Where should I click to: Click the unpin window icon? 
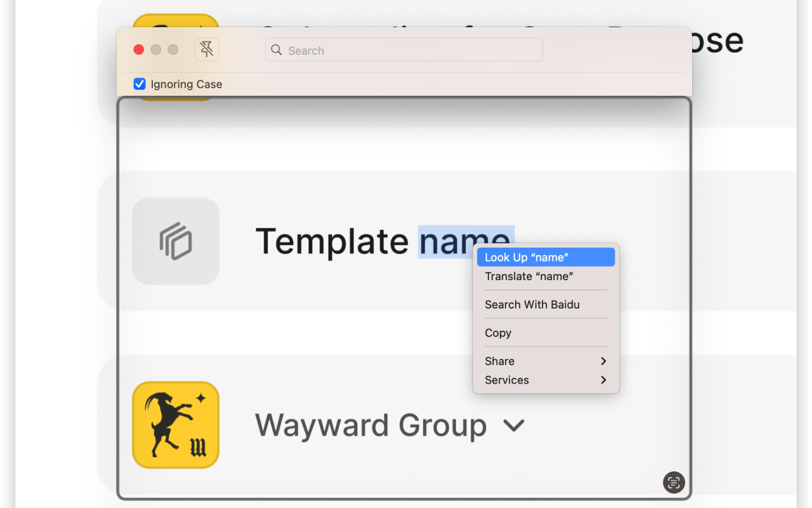[x=207, y=50]
